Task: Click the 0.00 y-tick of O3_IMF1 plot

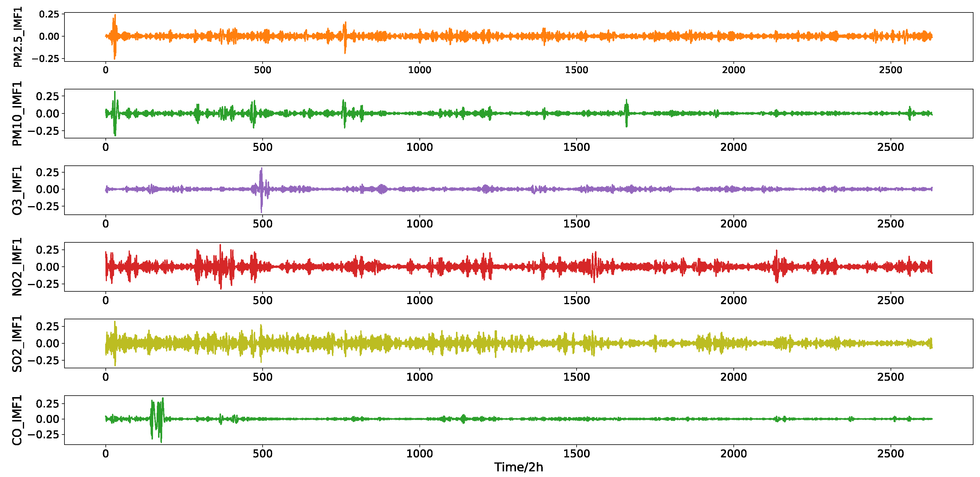Action: coord(48,189)
